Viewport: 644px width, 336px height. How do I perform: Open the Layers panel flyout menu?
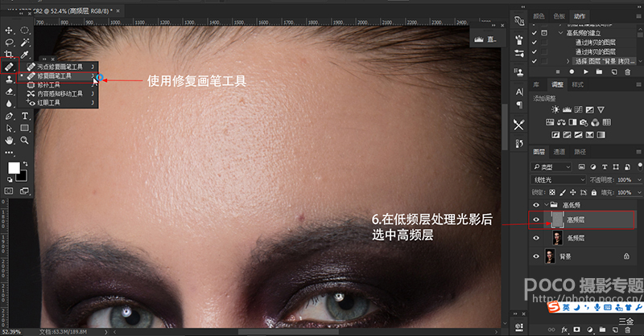(638, 152)
